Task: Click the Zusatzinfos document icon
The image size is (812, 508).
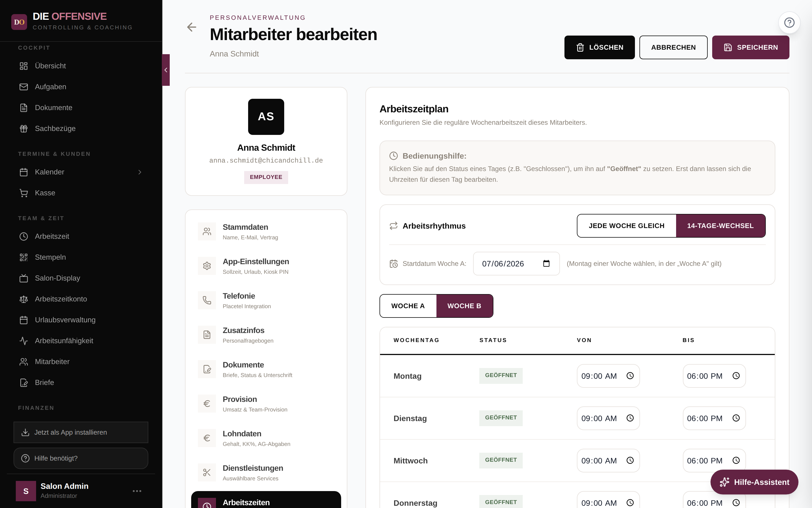Action: click(207, 335)
